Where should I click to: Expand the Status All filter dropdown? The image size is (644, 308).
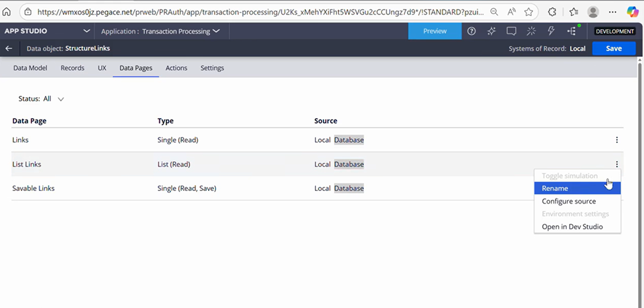click(x=61, y=99)
